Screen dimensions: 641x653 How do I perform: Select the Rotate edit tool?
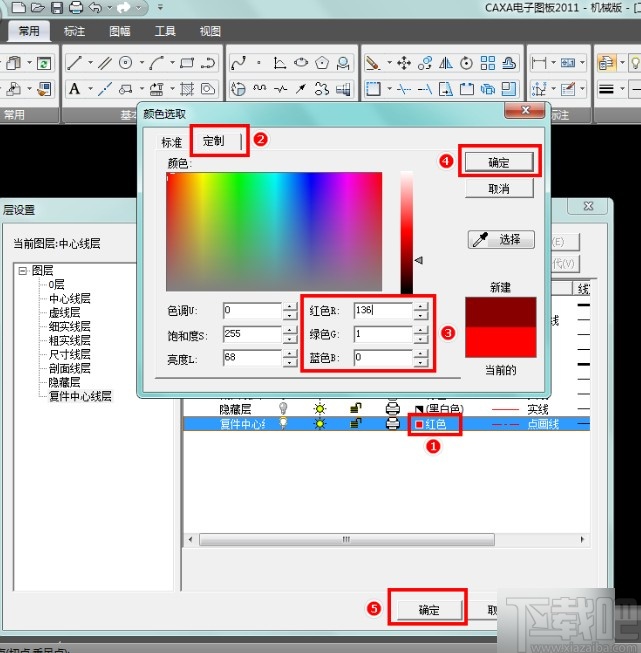(466, 63)
